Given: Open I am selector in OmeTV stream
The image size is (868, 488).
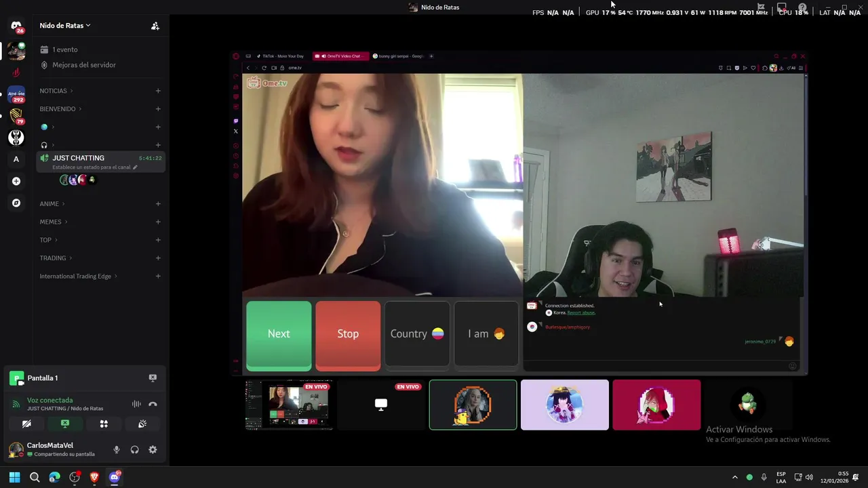Looking at the screenshot, I should click(486, 335).
